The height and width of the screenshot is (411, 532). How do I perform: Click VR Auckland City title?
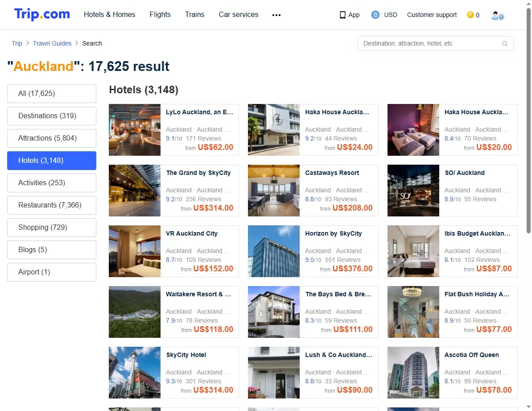pyautogui.click(x=192, y=234)
